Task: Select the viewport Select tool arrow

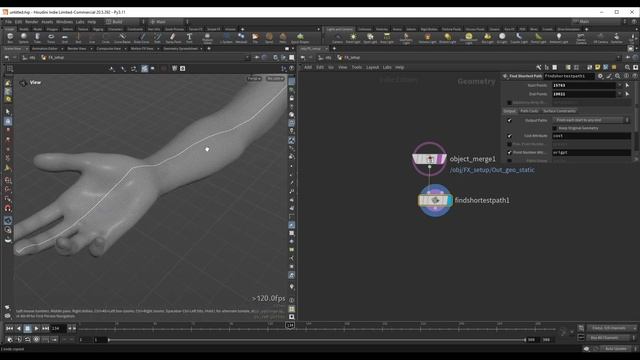Action: pos(8,111)
